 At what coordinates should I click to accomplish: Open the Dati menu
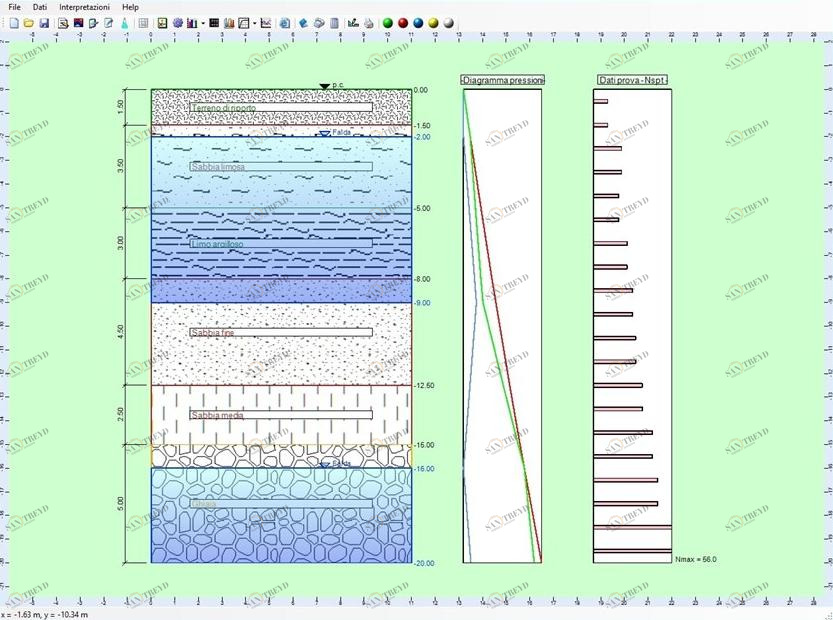[x=40, y=7]
